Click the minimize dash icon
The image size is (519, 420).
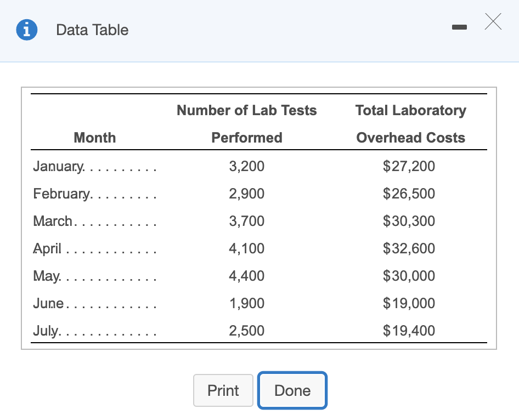pyautogui.click(x=459, y=27)
